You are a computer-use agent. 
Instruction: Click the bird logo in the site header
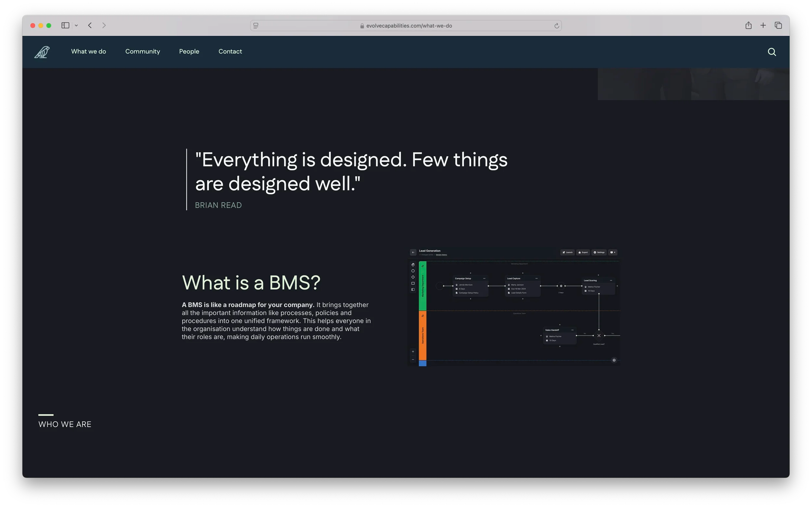(x=42, y=52)
